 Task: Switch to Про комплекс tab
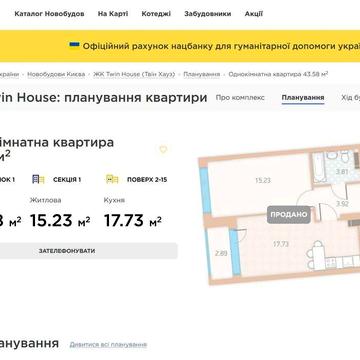tap(240, 98)
